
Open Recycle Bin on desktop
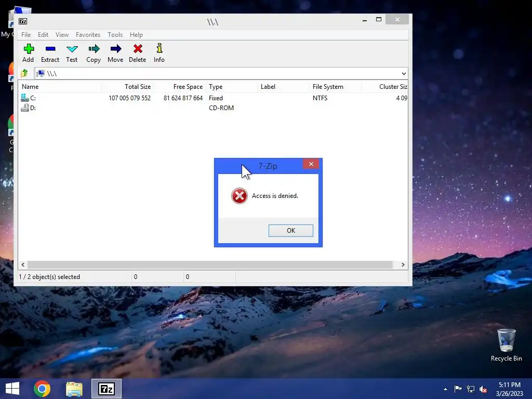click(x=506, y=345)
